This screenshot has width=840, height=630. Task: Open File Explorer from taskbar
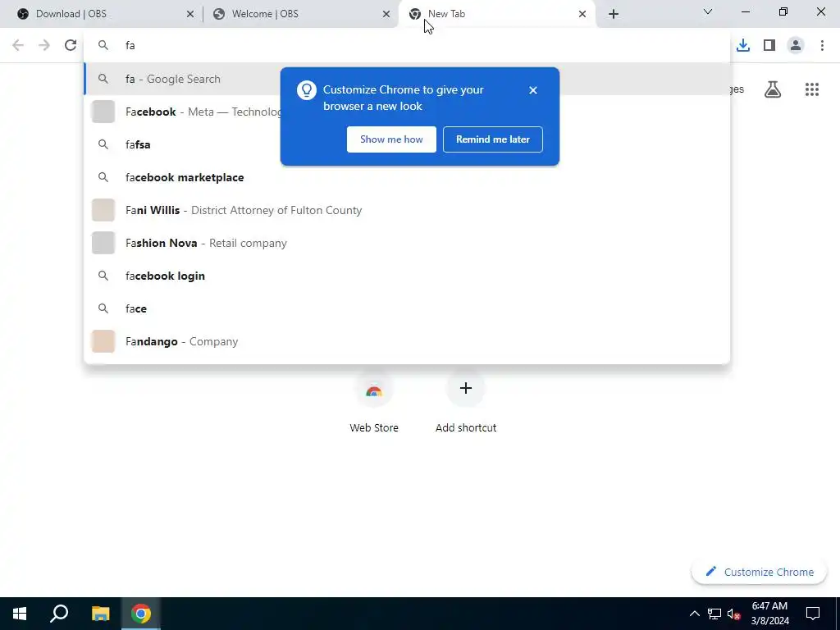coord(100,614)
